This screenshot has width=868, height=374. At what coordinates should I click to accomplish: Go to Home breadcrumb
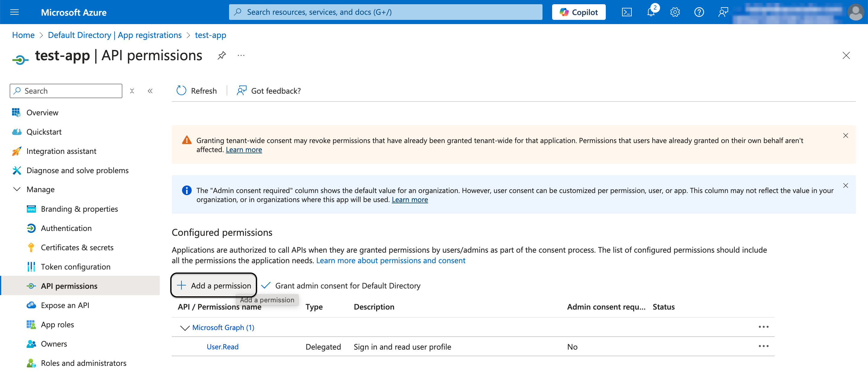click(23, 35)
